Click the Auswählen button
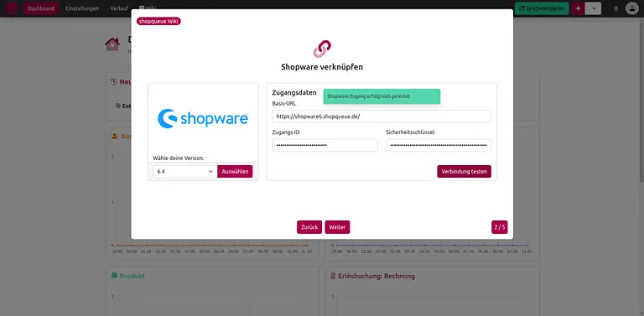644x316 pixels. pyautogui.click(x=235, y=172)
